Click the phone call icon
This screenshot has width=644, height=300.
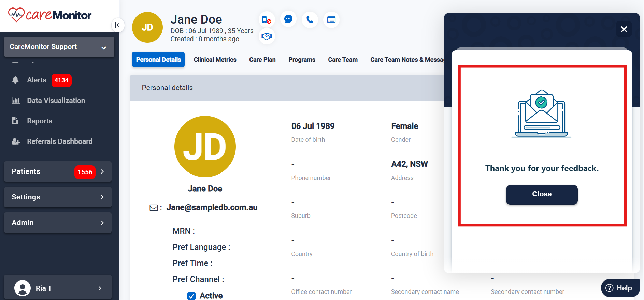click(x=310, y=20)
